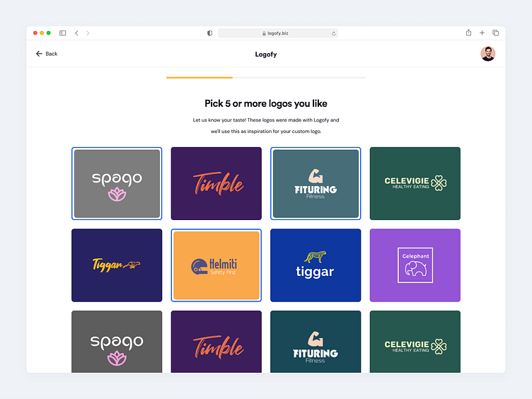
Task: Select the Celevigie logo in first row
Action: point(415,183)
